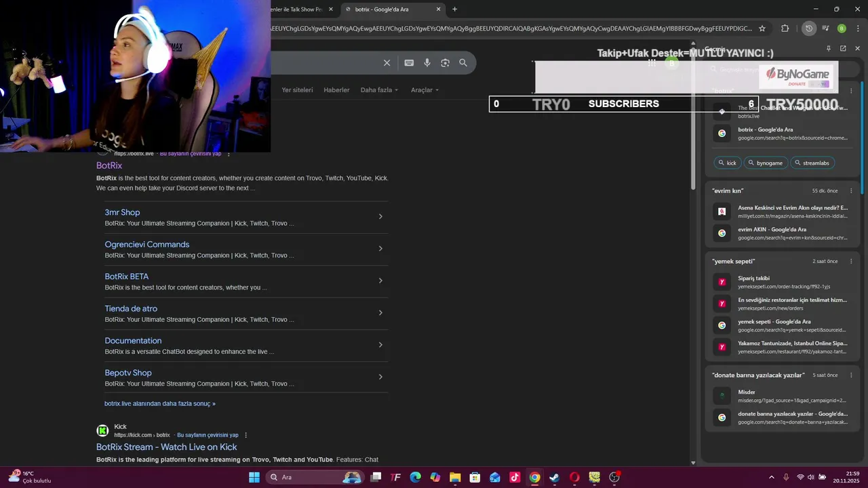
Task: Open 'BotRix Stream - Watch Live on Kick'
Action: point(167,447)
